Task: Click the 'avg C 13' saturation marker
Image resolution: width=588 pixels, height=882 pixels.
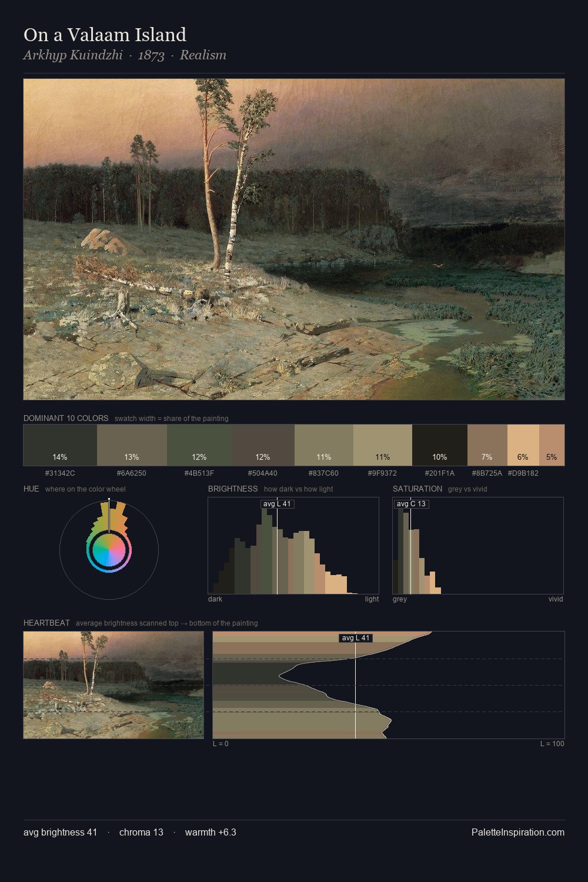Action: pos(411,504)
